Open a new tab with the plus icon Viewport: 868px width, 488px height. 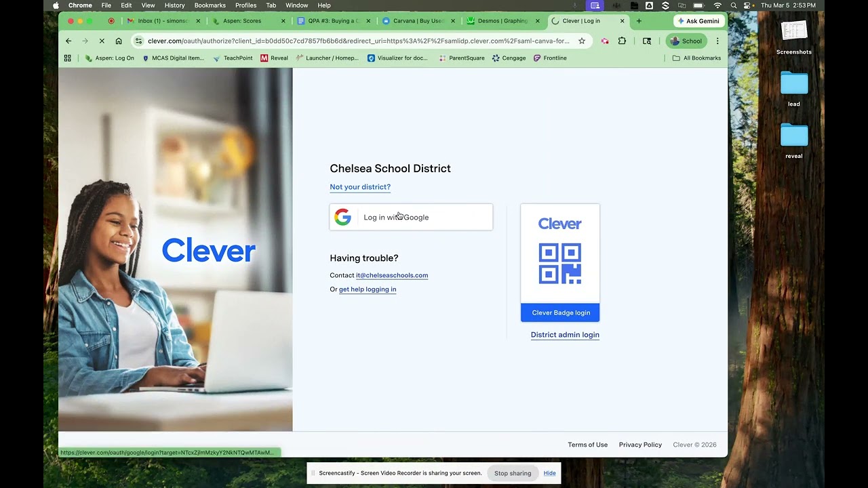pos(639,21)
